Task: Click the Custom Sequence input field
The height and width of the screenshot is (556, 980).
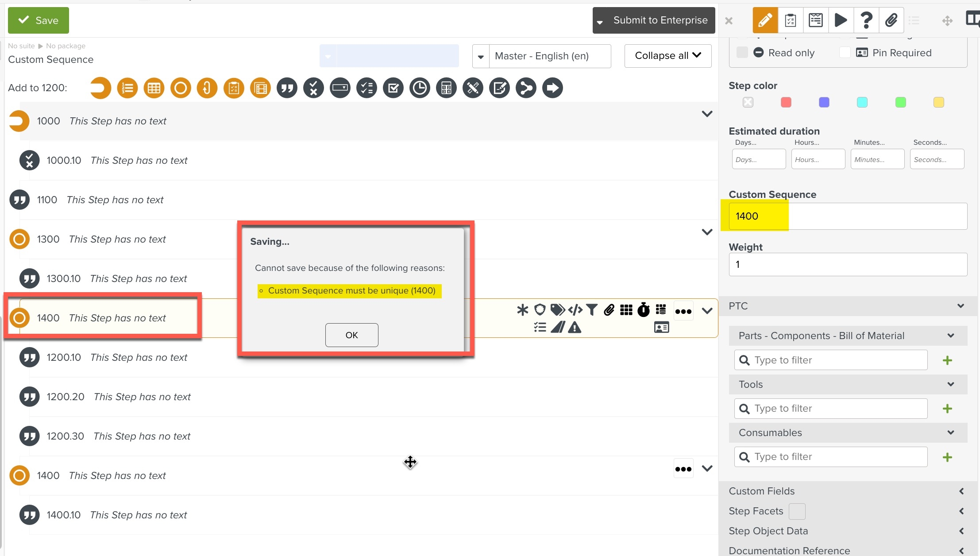Action: (848, 216)
